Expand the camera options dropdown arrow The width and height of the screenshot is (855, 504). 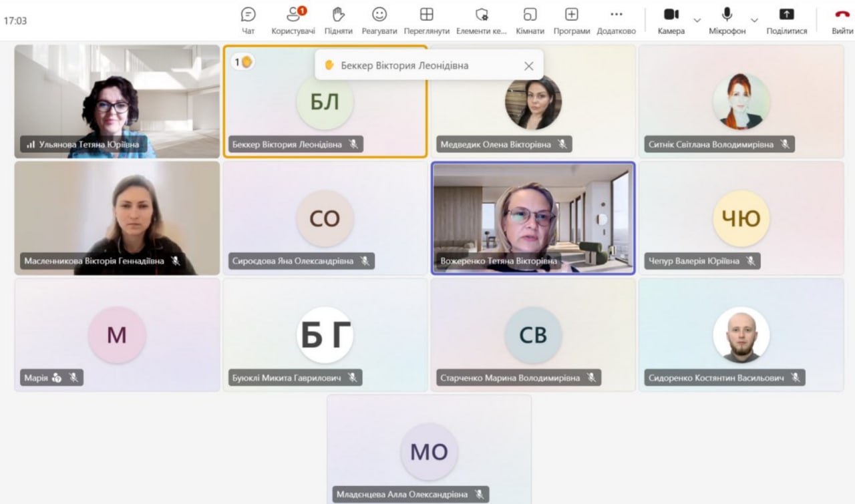(697, 21)
